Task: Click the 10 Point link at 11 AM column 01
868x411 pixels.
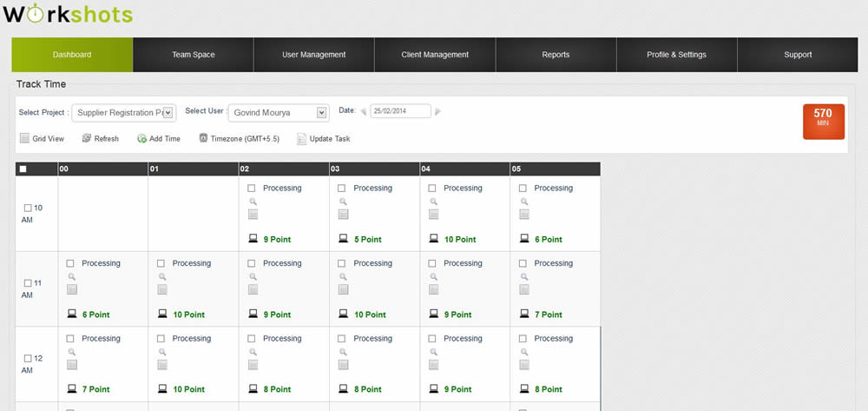Action: 188,315
